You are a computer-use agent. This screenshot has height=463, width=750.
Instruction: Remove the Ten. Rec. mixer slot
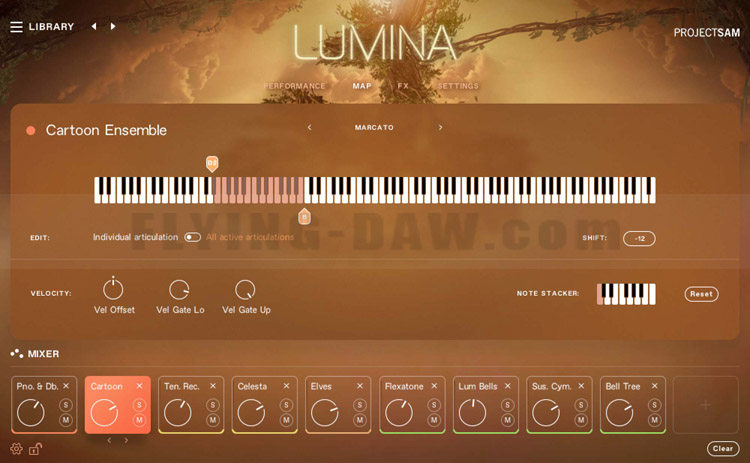(213, 386)
